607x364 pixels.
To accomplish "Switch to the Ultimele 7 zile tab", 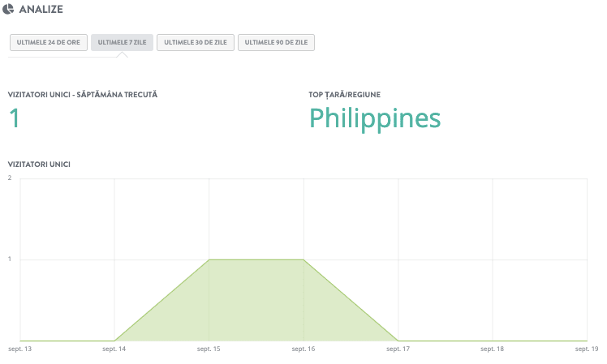I will [122, 42].
